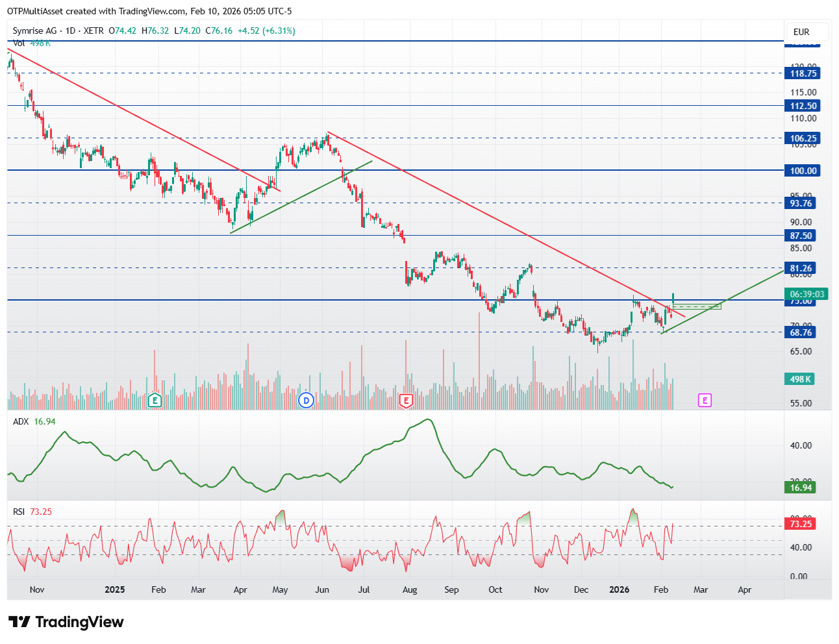Click the 16.94 ADX value label

coord(801,488)
